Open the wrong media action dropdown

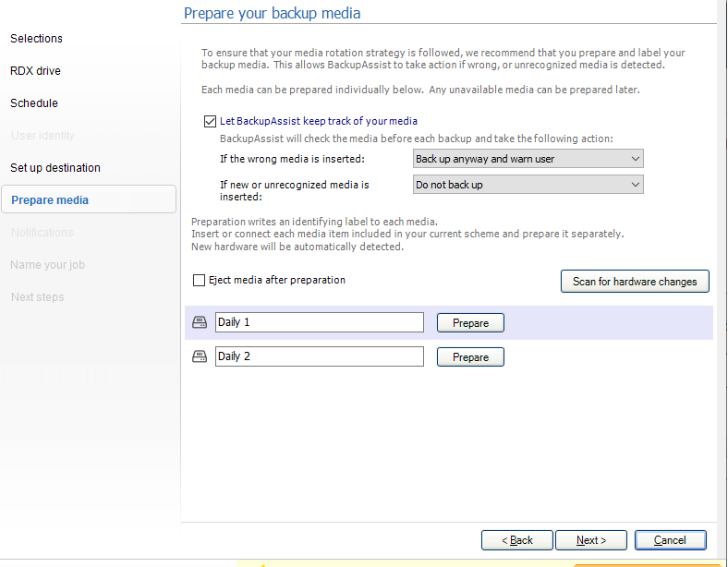528,159
